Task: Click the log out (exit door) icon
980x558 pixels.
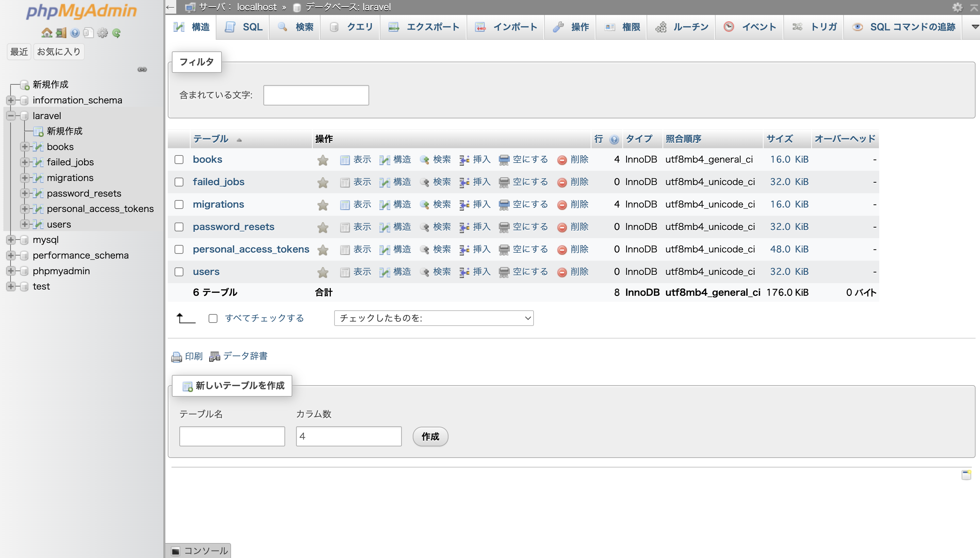Action: pyautogui.click(x=61, y=33)
